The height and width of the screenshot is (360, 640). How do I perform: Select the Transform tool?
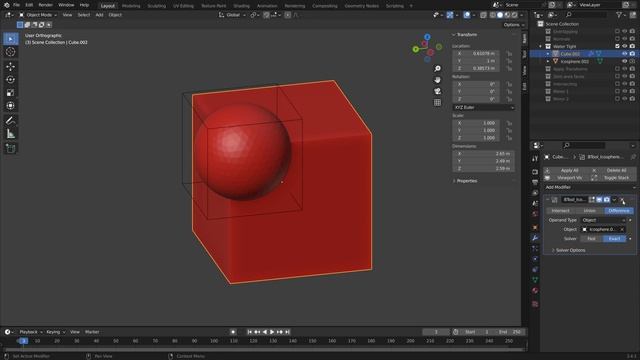click(x=11, y=106)
